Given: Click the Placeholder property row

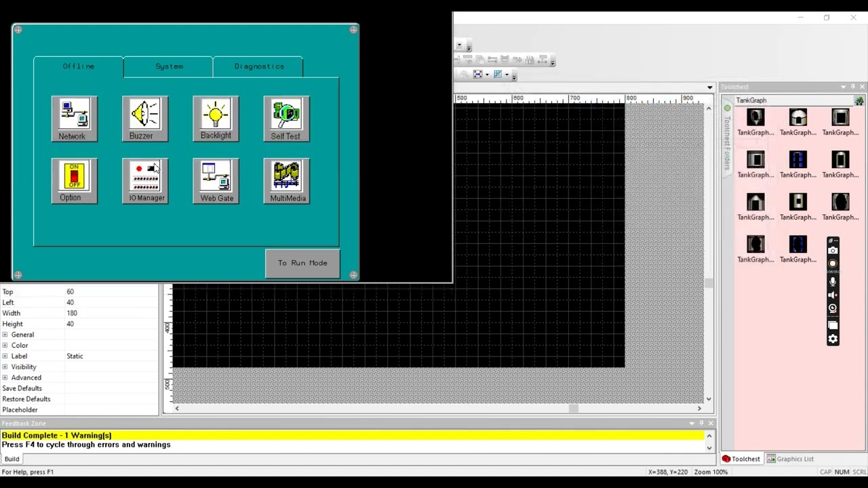Looking at the screenshot, I should click(x=79, y=410).
